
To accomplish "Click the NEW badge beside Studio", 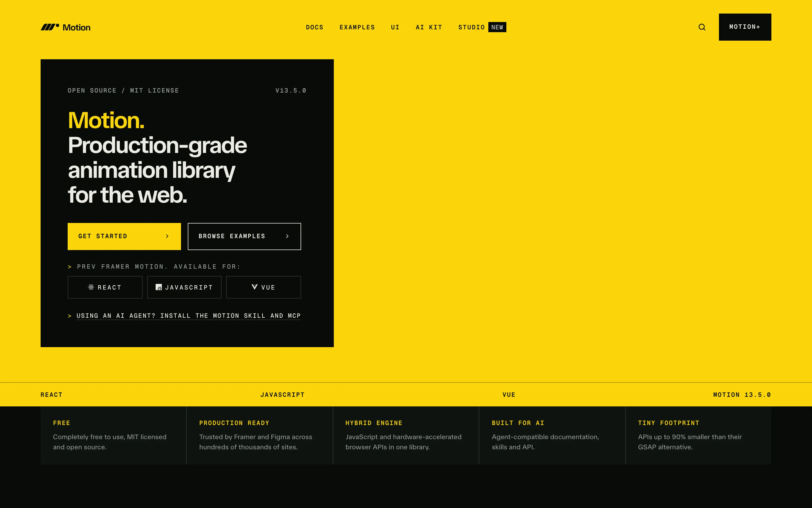I will 497,27.
